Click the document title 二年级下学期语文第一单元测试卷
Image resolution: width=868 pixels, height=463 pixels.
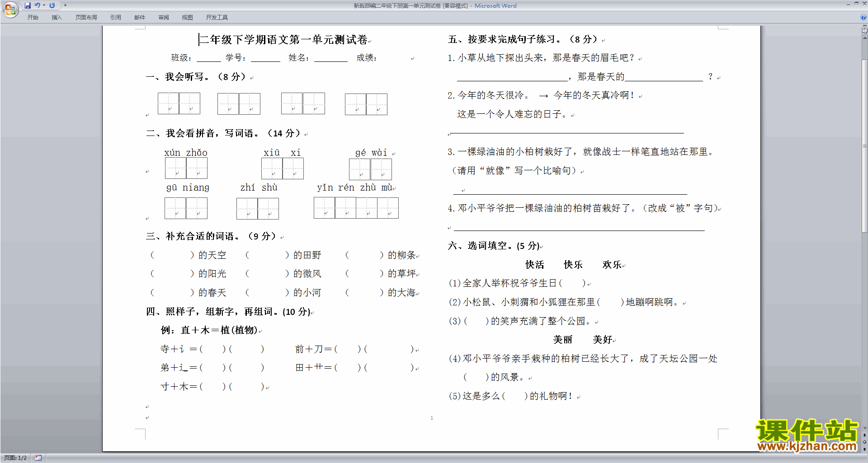283,40
